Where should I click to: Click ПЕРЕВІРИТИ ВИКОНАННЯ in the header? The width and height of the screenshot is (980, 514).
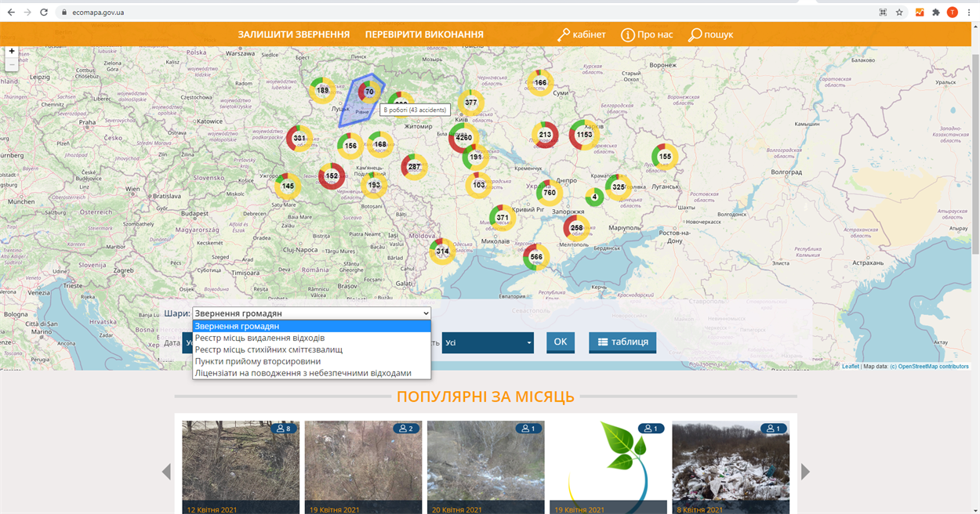(424, 34)
